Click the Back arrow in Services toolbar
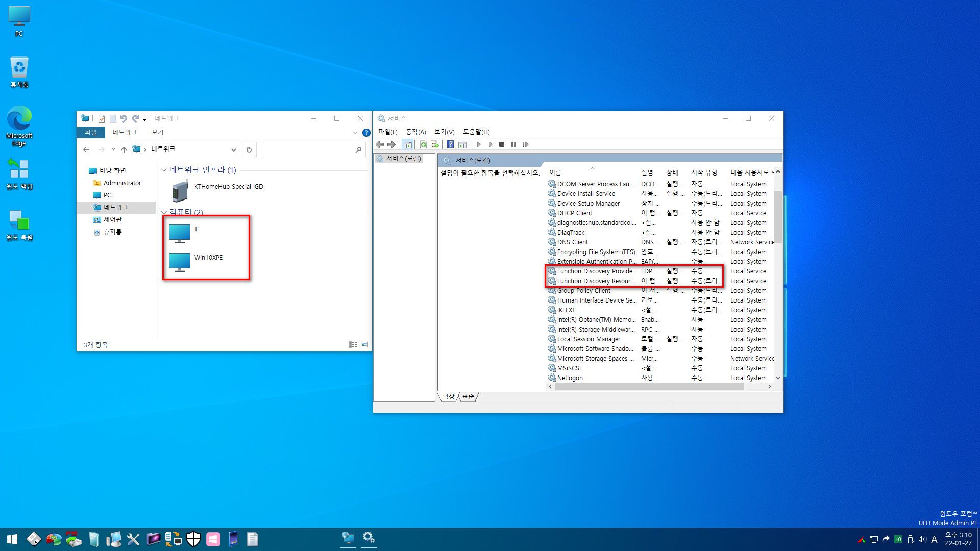The width and height of the screenshot is (980, 551). [380, 144]
